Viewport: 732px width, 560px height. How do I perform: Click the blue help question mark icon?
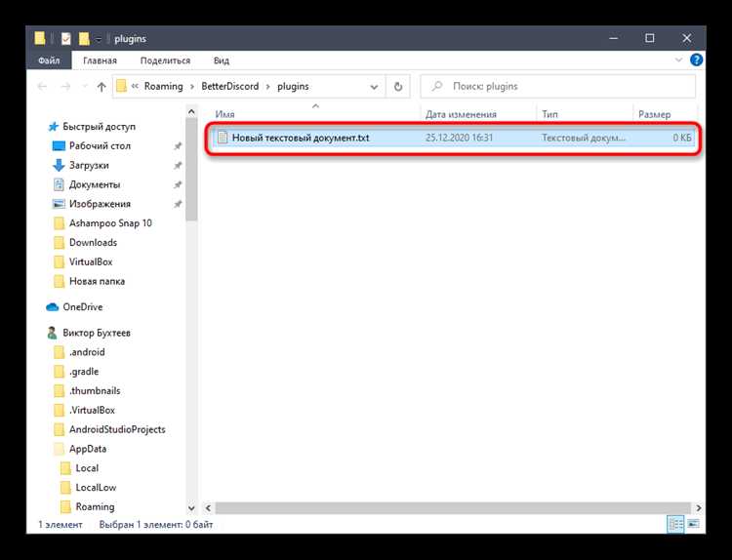point(696,60)
